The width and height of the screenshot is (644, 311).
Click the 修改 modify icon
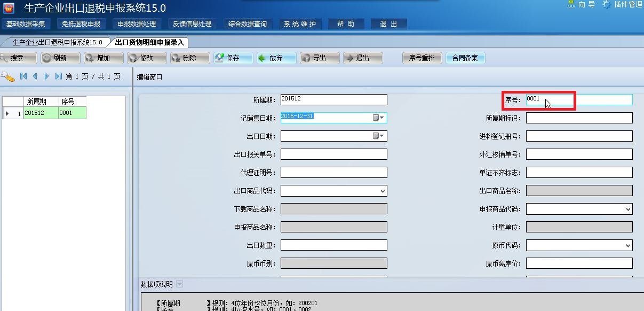[x=148, y=58]
